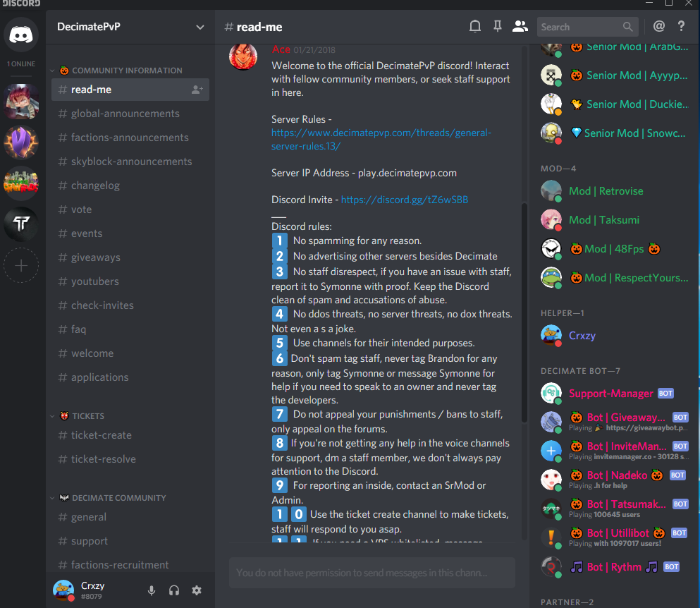This screenshot has width=700, height=608.
Task: Click Crxzy user avatar in bottom panel
Action: tap(63, 590)
